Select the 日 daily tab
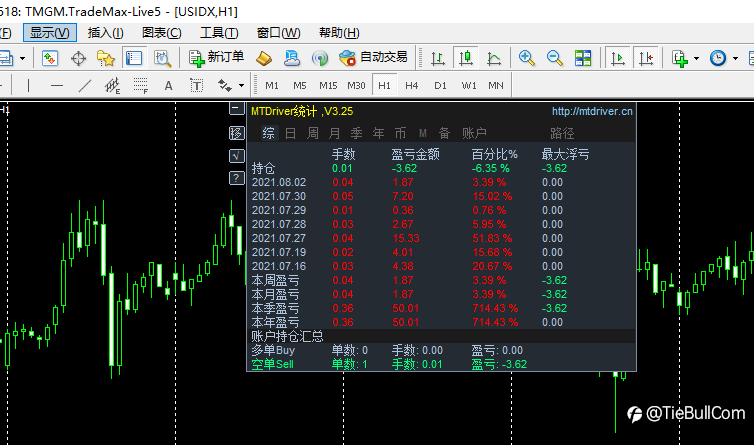The width and height of the screenshot is (754, 445). pyautogui.click(x=290, y=133)
